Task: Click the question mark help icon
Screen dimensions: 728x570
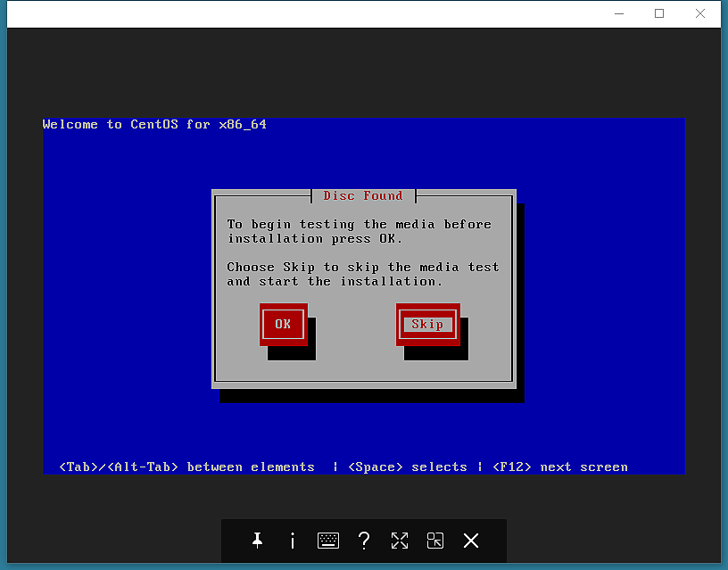Action: (x=364, y=541)
